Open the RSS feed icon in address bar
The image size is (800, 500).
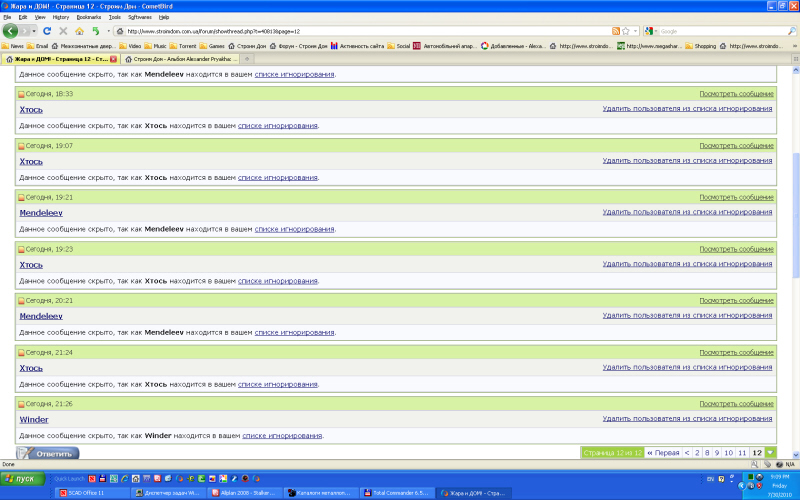pyautogui.click(x=616, y=31)
